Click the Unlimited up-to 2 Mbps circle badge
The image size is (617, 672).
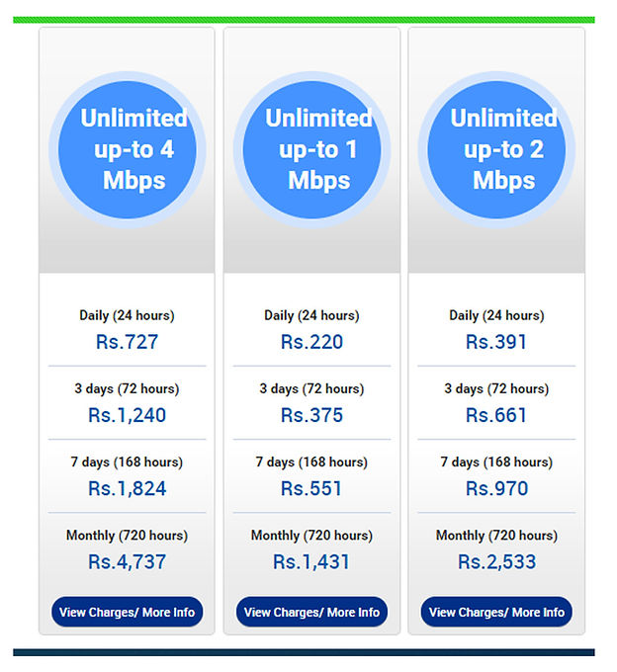pos(496,150)
